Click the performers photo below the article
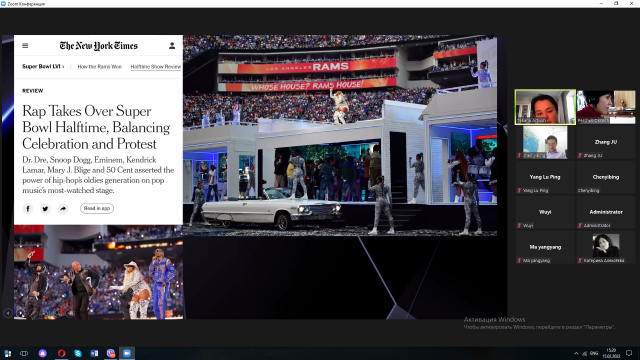This screenshot has height=360, width=640. coord(98,272)
